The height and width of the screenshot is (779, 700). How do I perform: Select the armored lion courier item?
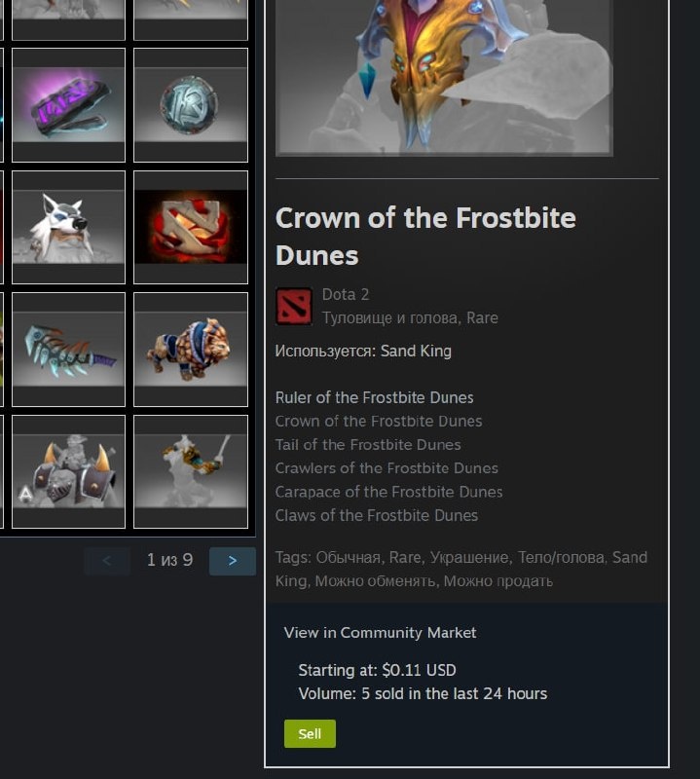(191, 350)
